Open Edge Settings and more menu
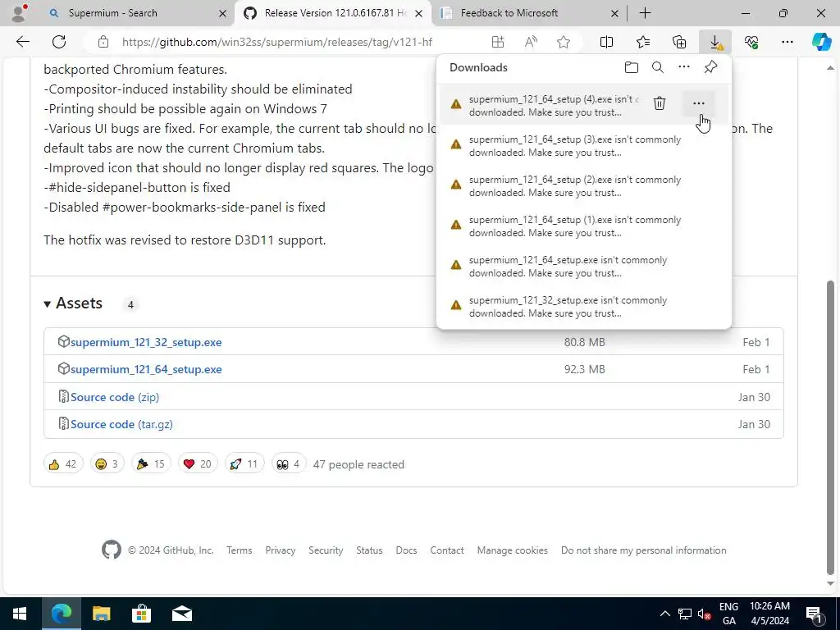840x630 pixels. (787, 42)
